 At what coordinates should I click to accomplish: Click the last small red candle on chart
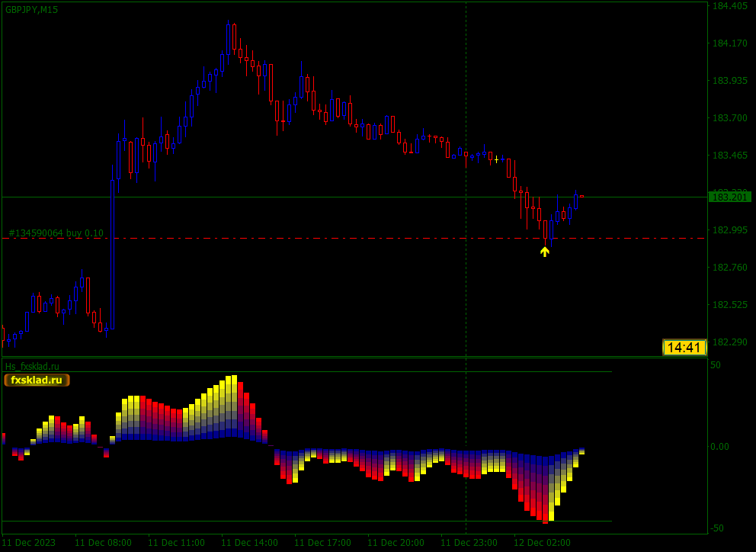(582, 197)
